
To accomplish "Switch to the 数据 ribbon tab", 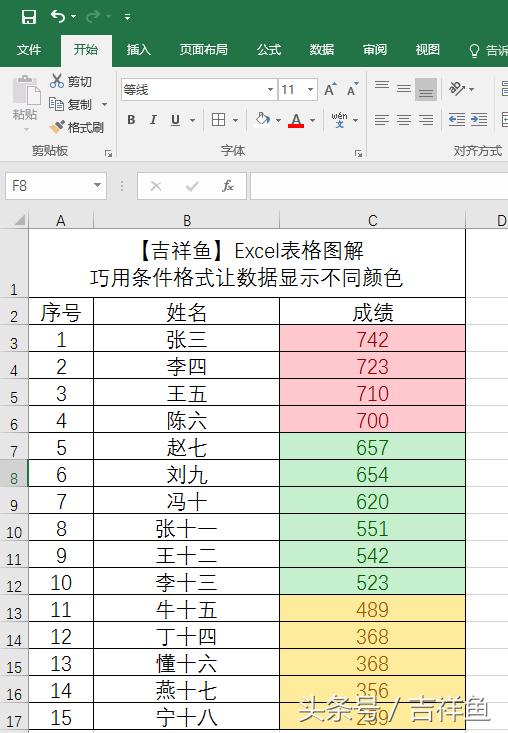I will tap(322, 50).
